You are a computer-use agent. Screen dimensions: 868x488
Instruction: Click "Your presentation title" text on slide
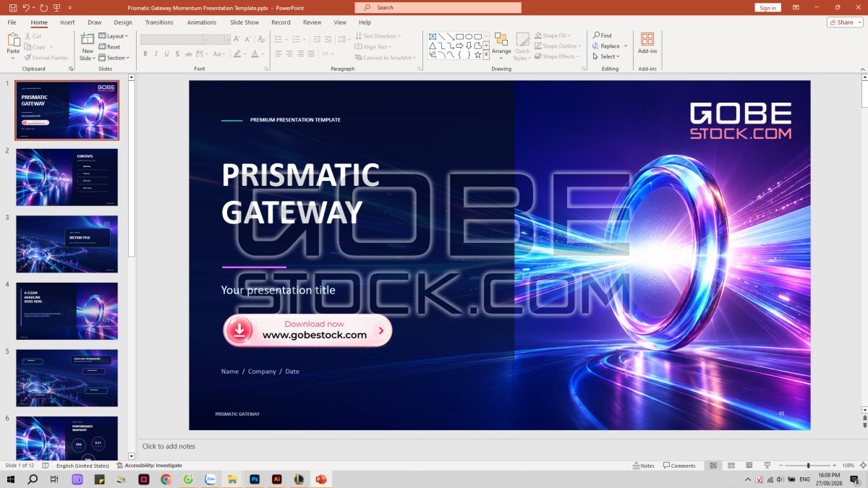pos(278,290)
